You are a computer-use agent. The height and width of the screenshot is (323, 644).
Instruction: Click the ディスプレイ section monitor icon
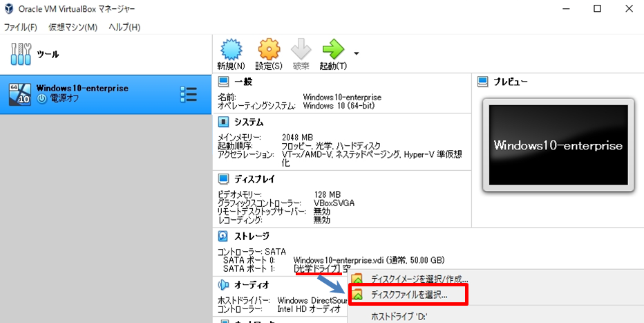click(x=223, y=178)
